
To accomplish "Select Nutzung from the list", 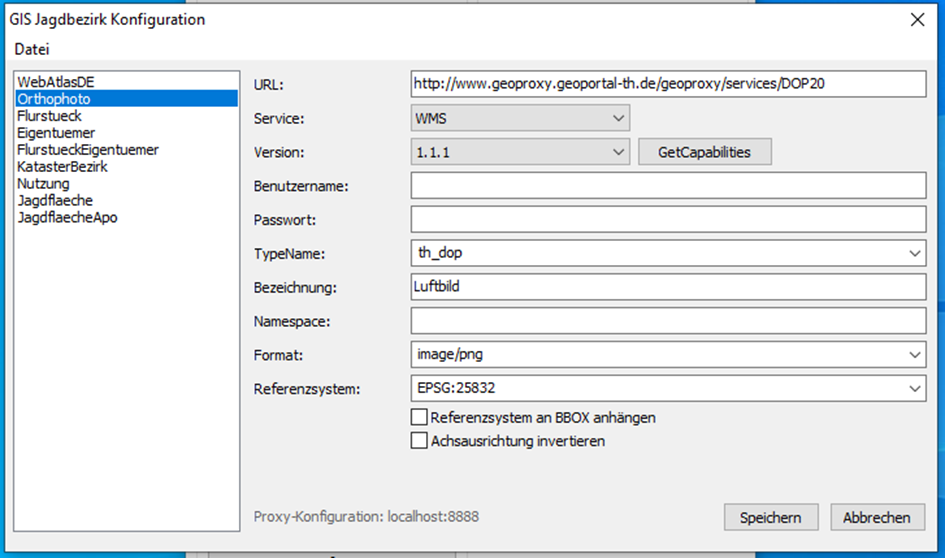I will click(x=43, y=183).
